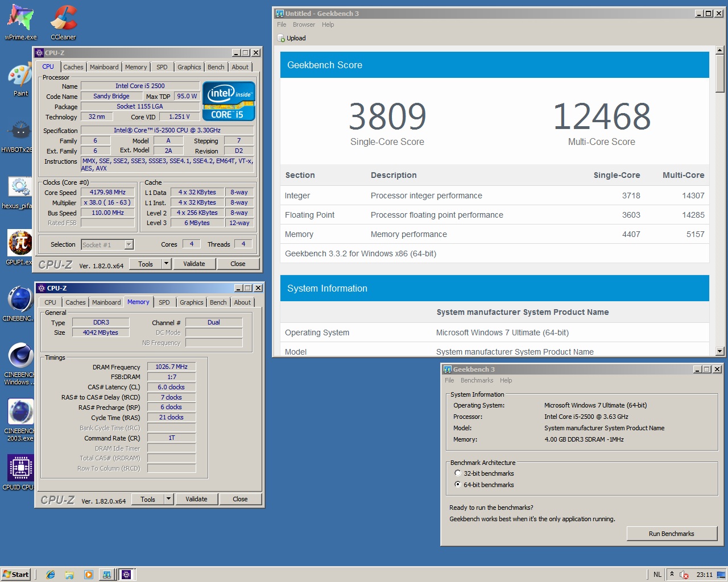Switch to Mainboard tab in upper CPU-Z
728x582 pixels.
tap(104, 67)
